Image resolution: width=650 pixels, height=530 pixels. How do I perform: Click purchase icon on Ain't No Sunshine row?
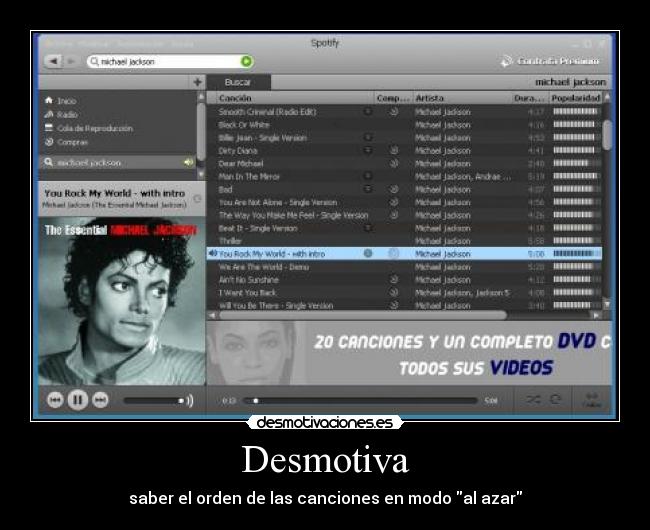(394, 279)
